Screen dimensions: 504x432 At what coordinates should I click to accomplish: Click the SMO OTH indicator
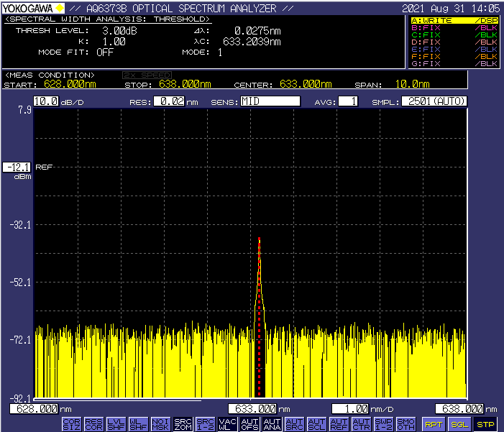click(406, 424)
